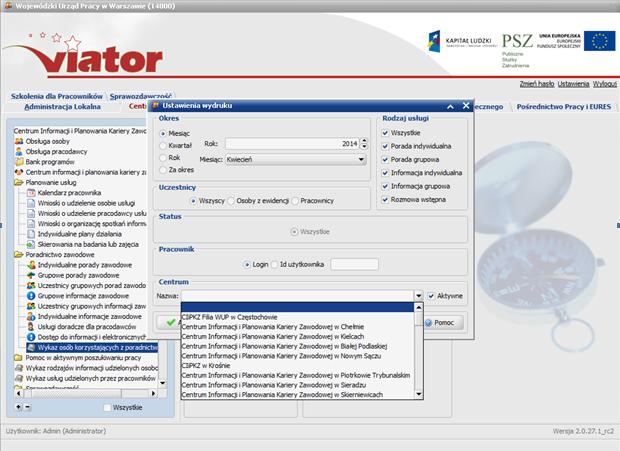The width and height of the screenshot is (620, 451).
Task: Click the Pomoc w aktywnym poszukiwaniu pracy folder icon
Action: (19, 357)
